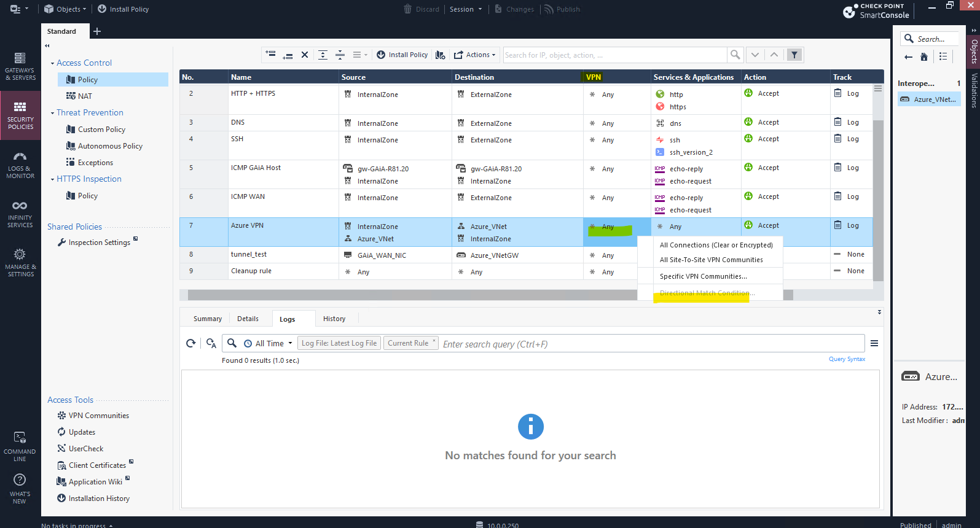
Task: Go back in the Objects panel
Action: click(908, 57)
